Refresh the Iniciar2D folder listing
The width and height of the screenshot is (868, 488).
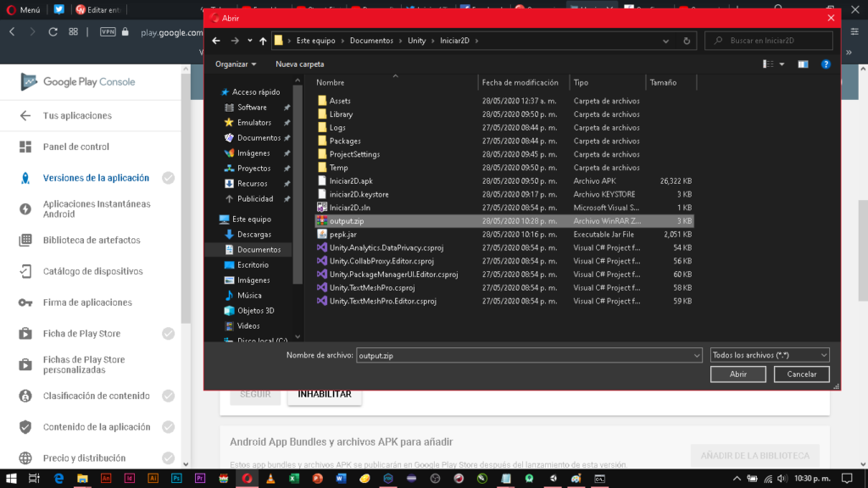pos(687,41)
